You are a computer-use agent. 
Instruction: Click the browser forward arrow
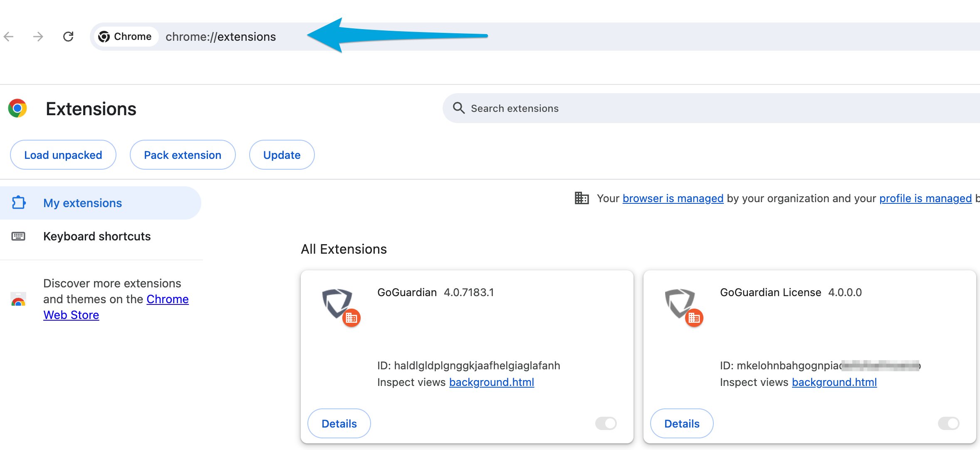(38, 37)
